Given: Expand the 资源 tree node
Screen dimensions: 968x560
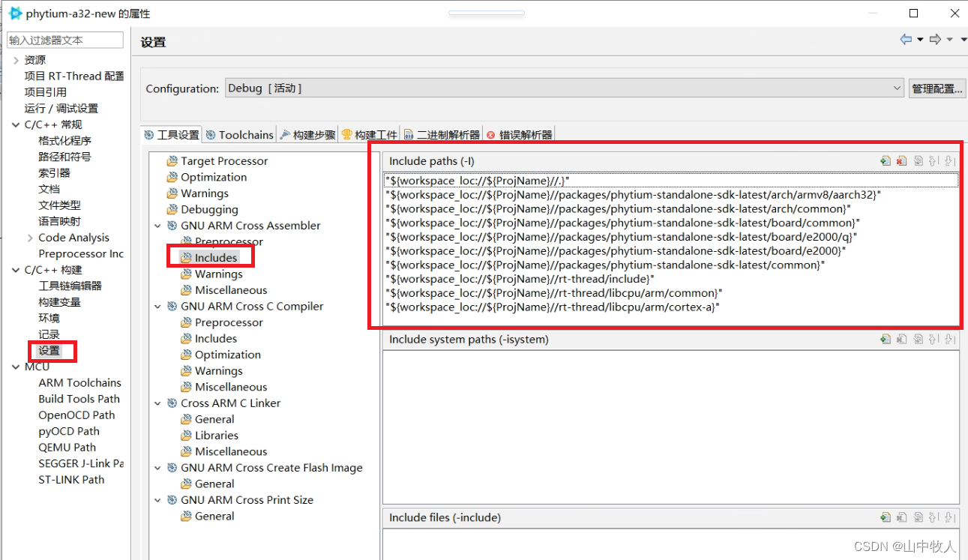Looking at the screenshot, I should pos(16,60).
